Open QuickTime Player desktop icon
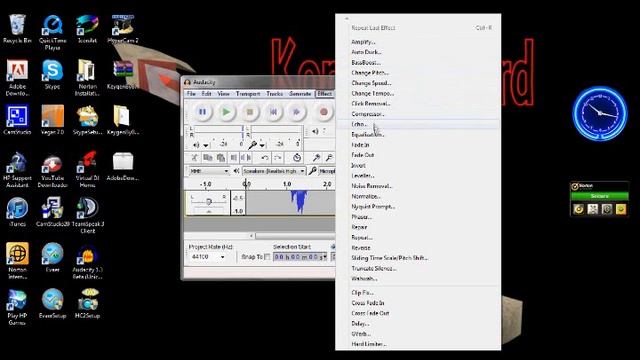Screen dimensions: 640x360 tap(52, 33)
